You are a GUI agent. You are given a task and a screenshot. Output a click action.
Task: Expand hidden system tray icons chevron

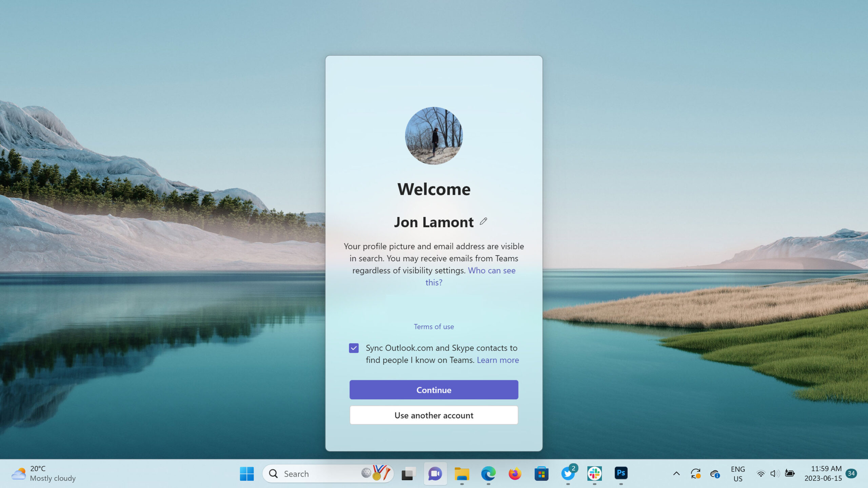(x=676, y=473)
